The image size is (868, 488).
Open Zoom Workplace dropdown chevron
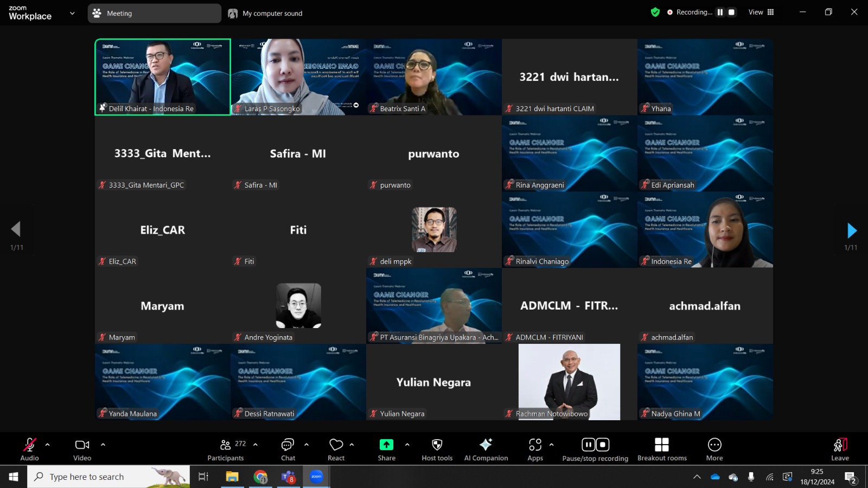(x=72, y=13)
